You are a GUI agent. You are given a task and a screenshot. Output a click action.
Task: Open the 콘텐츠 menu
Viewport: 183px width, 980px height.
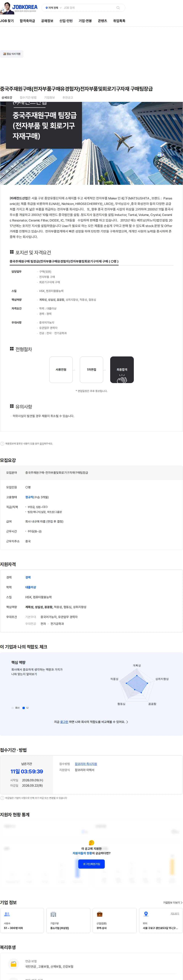pos(103,21)
